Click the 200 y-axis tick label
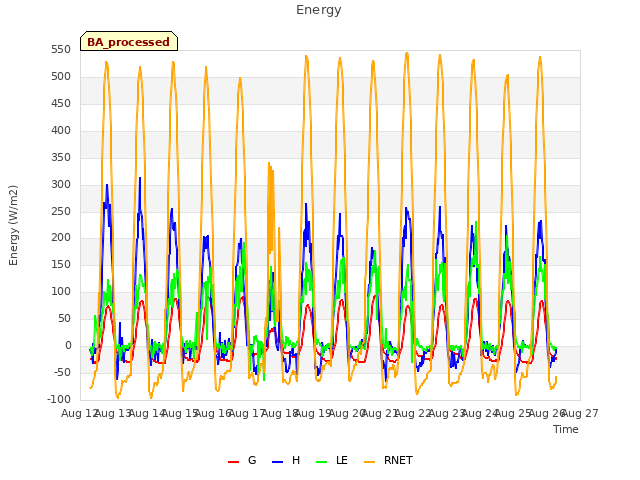Viewport: 640px width, 480px height. point(61,238)
